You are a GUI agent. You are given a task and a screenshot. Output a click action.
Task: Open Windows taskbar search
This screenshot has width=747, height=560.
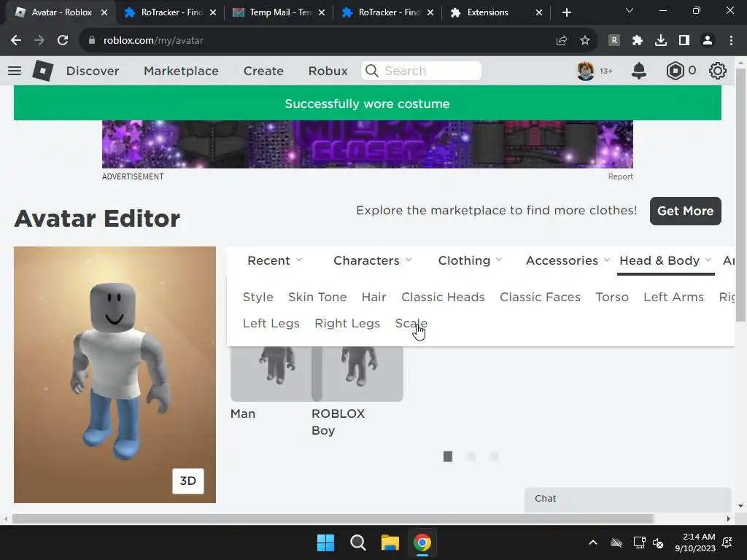(357, 542)
